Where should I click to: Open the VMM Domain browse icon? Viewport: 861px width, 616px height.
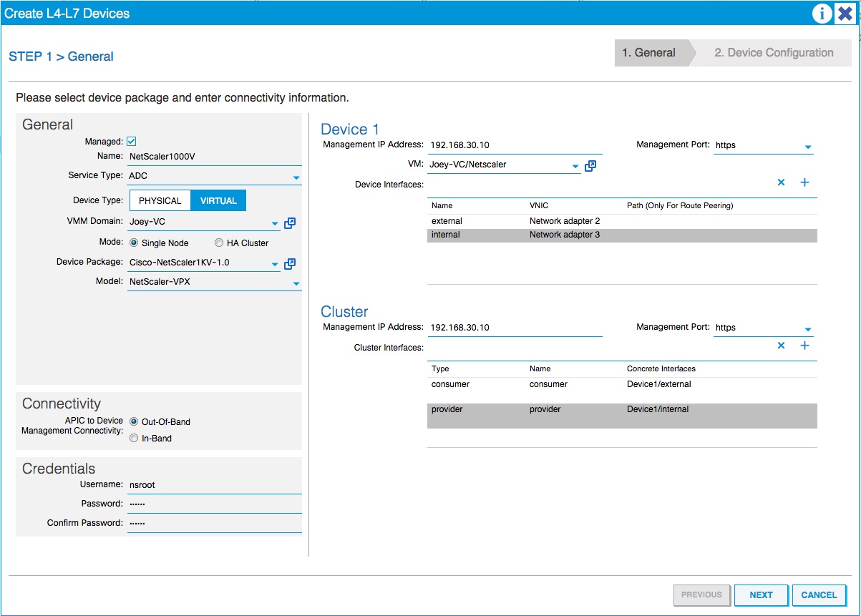click(x=289, y=223)
